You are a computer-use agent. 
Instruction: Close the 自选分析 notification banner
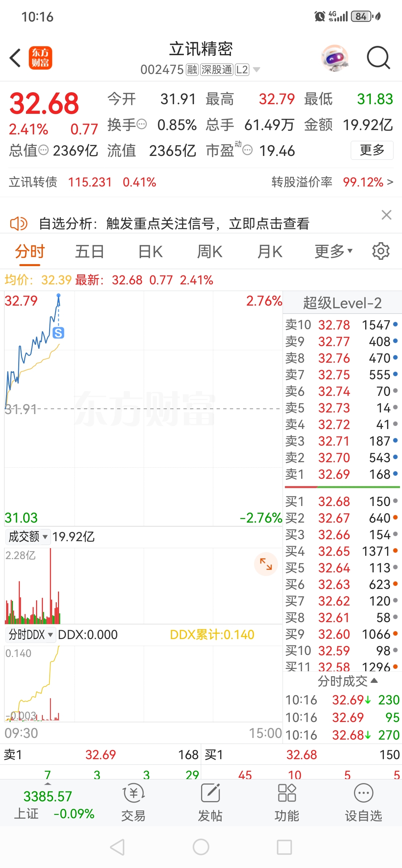(x=386, y=215)
